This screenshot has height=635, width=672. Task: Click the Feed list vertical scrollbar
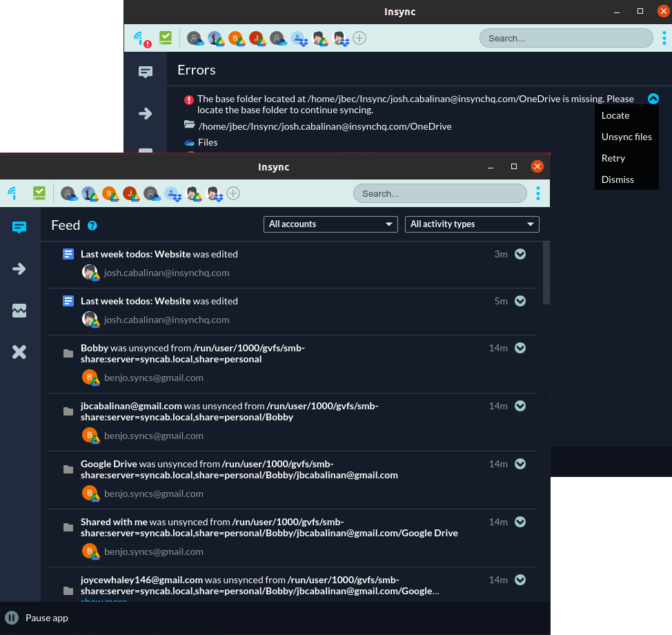[x=546, y=273]
